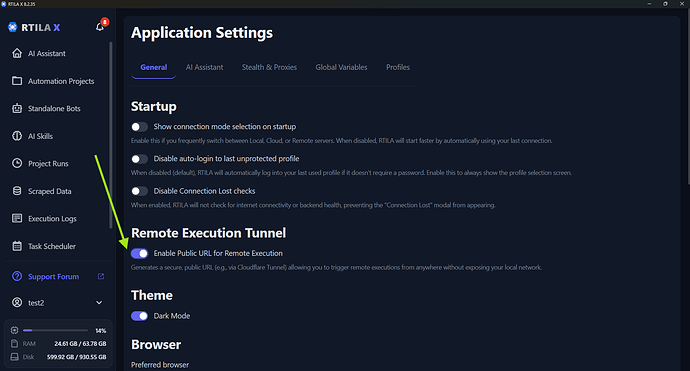Screen dimensions: 690x371
Task: View Project Runs
Action: point(48,164)
